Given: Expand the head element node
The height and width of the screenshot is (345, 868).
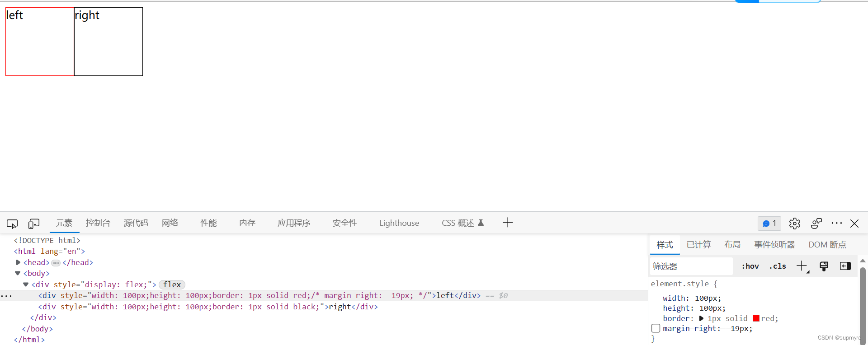Looking at the screenshot, I should coord(18,262).
